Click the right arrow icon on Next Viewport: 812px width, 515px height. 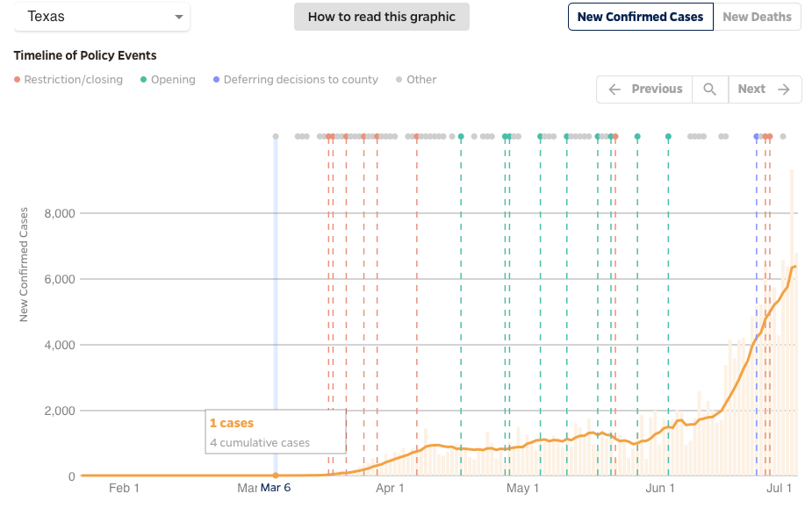(x=784, y=89)
